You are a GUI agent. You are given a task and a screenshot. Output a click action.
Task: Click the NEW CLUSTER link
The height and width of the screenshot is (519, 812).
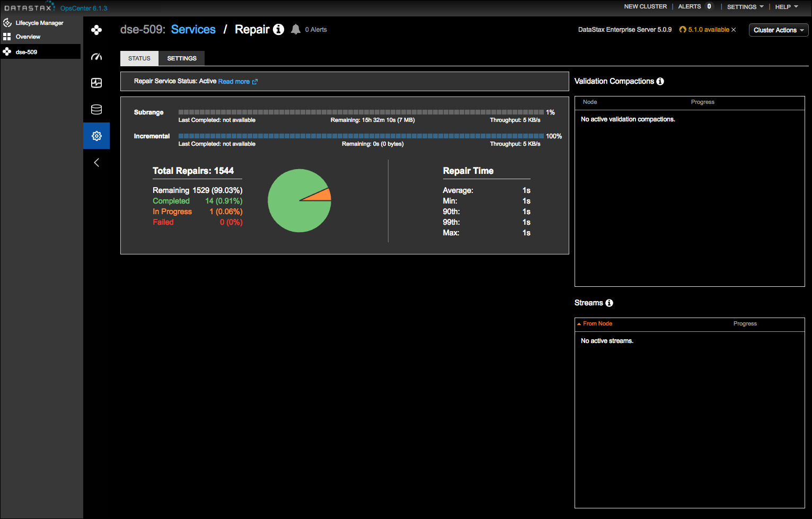(646, 6)
